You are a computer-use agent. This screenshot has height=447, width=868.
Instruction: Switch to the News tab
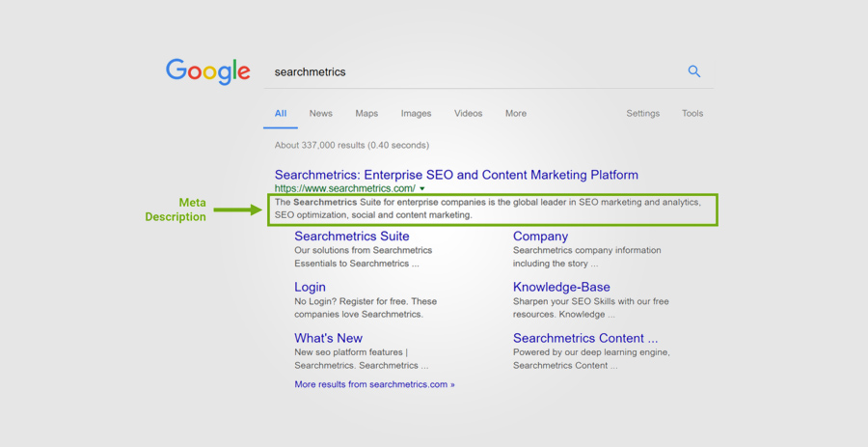[320, 113]
